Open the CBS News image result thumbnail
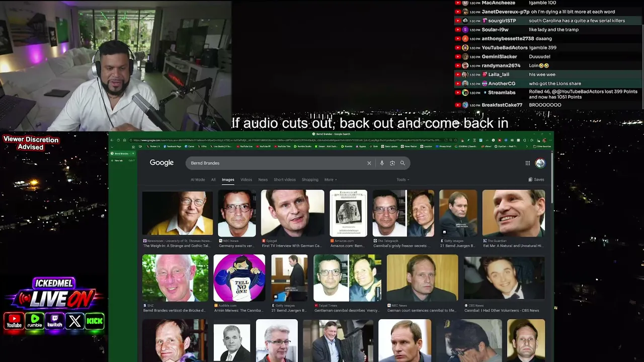 (504, 278)
